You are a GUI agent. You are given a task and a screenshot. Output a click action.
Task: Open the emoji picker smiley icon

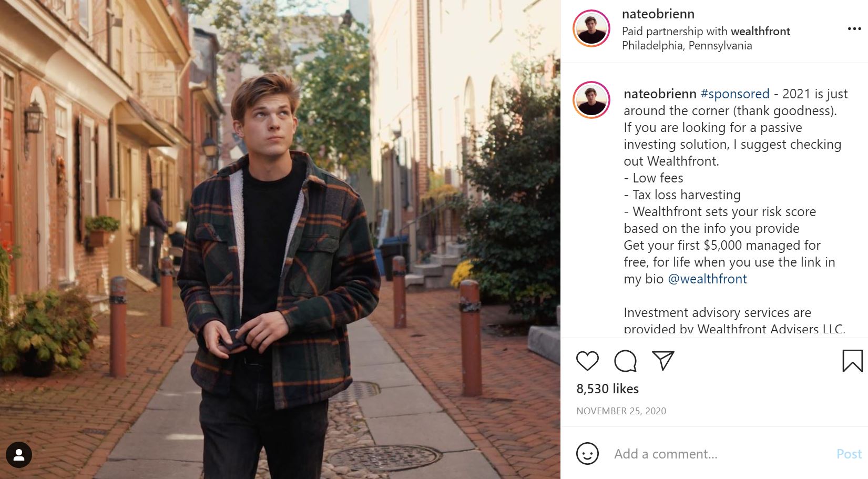(x=587, y=453)
